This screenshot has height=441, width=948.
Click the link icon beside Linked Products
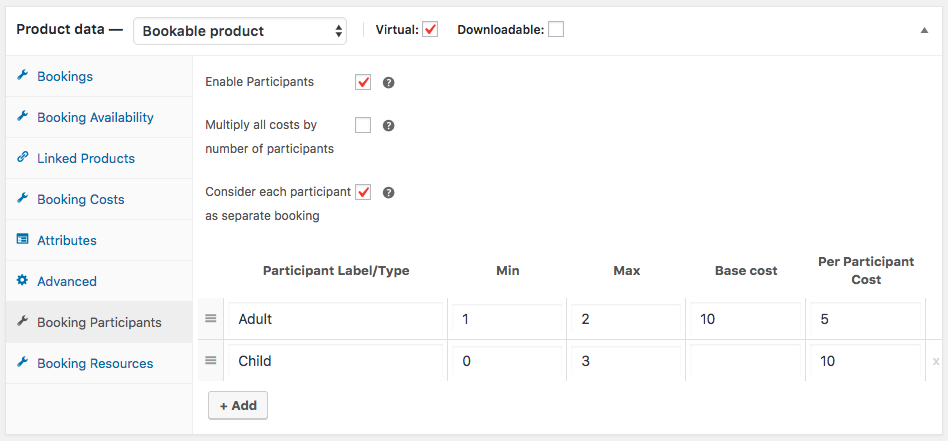coord(22,158)
